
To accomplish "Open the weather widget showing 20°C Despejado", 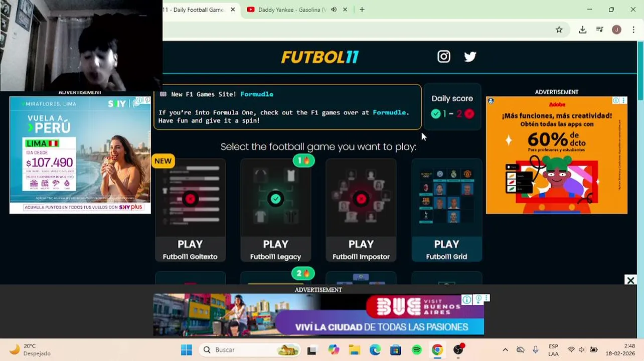I will pyautogui.click(x=30, y=350).
